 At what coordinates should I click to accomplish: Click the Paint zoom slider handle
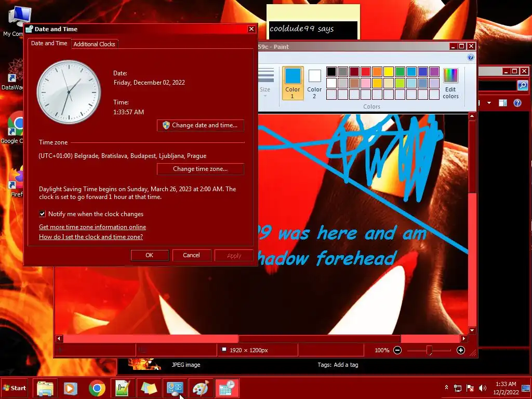pyautogui.click(x=429, y=350)
